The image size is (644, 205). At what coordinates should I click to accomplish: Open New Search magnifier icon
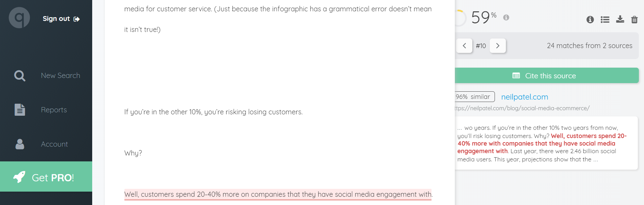(20, 76)
